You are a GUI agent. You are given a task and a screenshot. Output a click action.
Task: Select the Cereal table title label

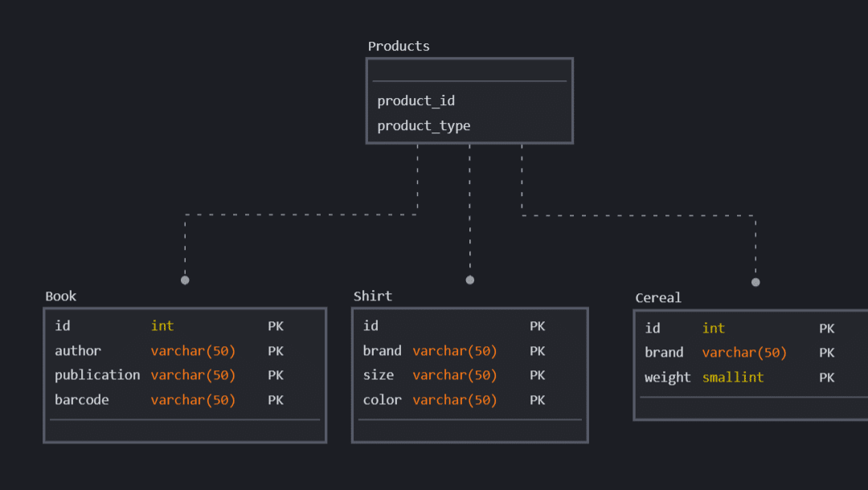pos(658,298)
